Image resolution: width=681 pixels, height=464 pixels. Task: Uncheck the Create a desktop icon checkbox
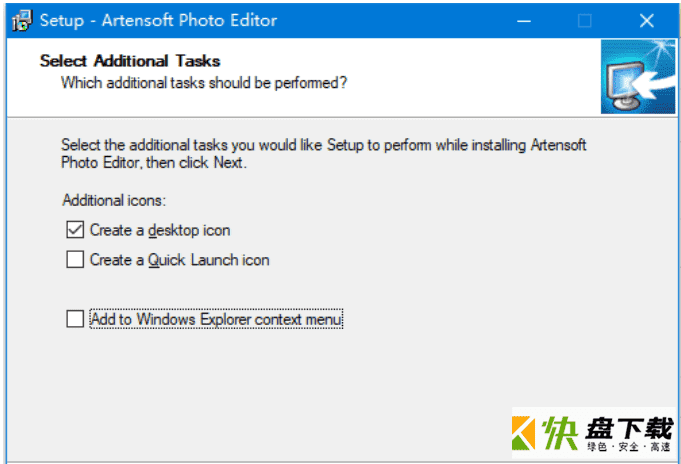pyautogui.click(x=75, y=230)
